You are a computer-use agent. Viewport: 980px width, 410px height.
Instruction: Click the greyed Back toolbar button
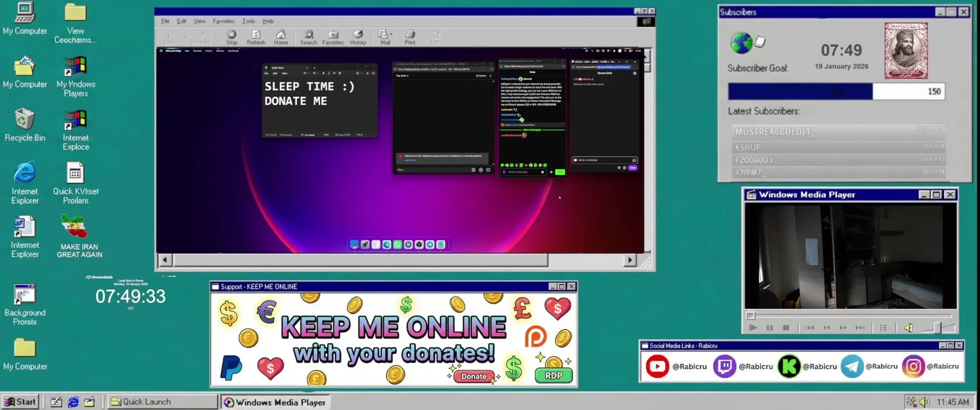169,38
